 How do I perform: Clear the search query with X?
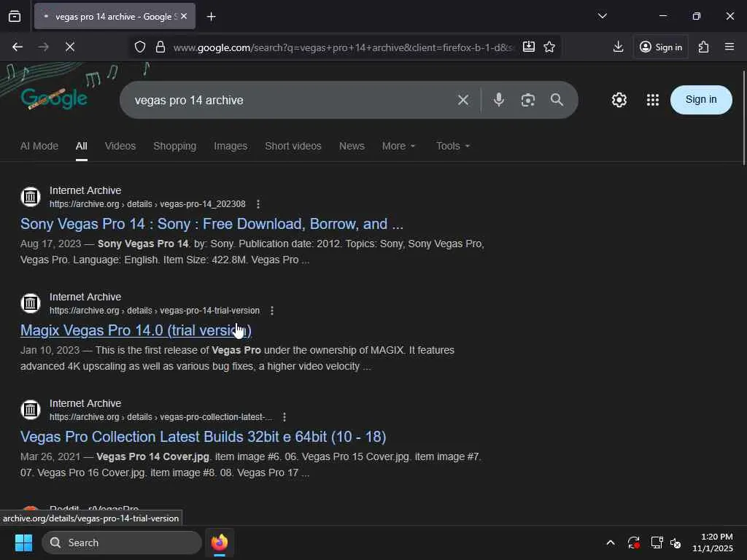463,100
